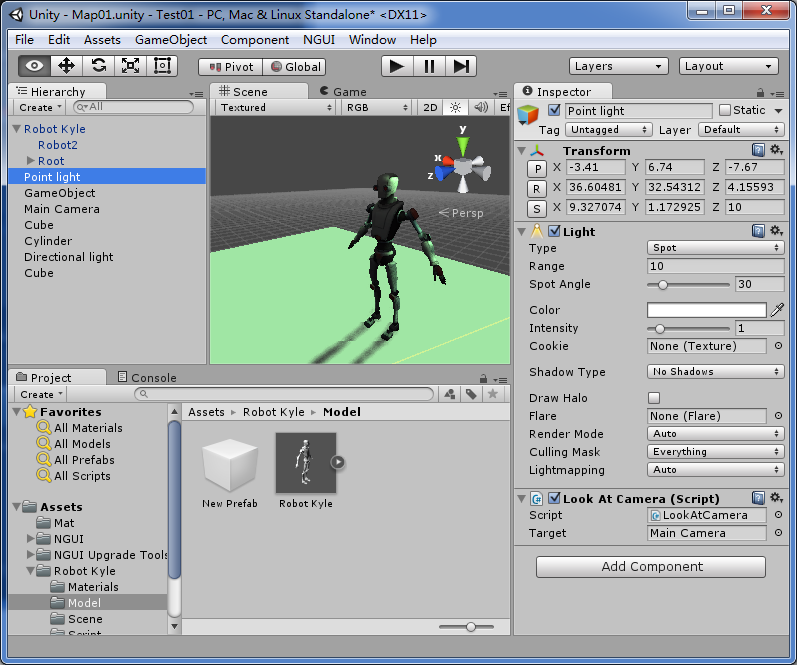Open the Assets menu
Image resolution: width=797 pixels, height=665 pixels.
[x=102, y=40]
